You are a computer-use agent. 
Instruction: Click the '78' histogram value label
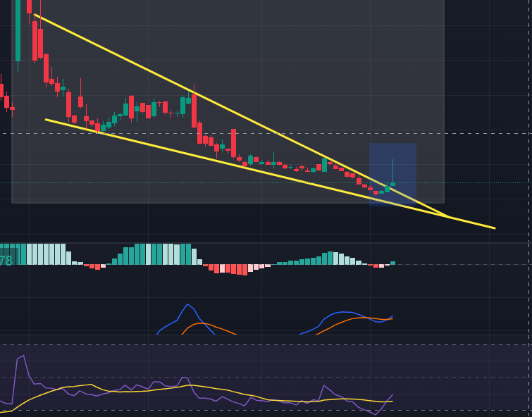[x=6, y=261]
